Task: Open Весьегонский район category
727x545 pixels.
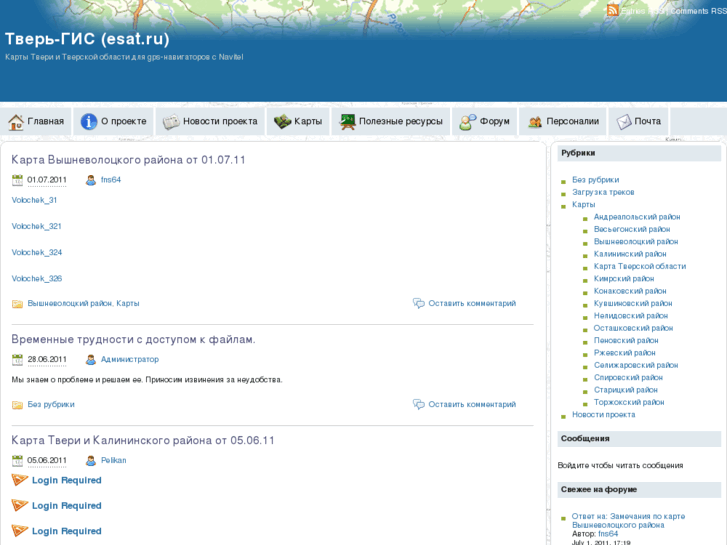Action: tap(632, 229)
